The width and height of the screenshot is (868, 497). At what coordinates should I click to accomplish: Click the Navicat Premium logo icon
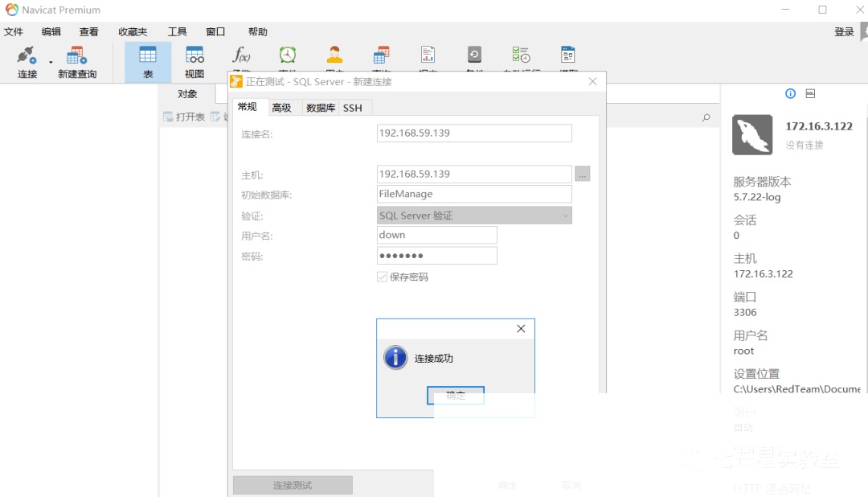(11, 10)
